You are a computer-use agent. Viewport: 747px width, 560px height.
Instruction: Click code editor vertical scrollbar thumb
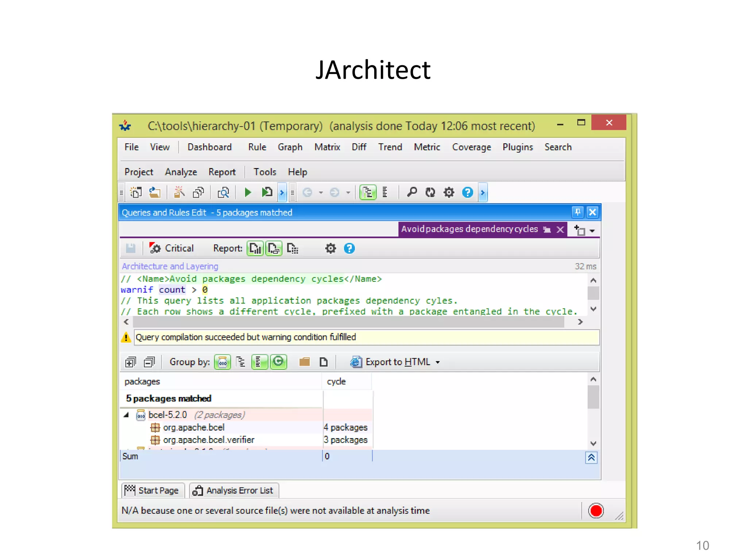pos(593,293)
